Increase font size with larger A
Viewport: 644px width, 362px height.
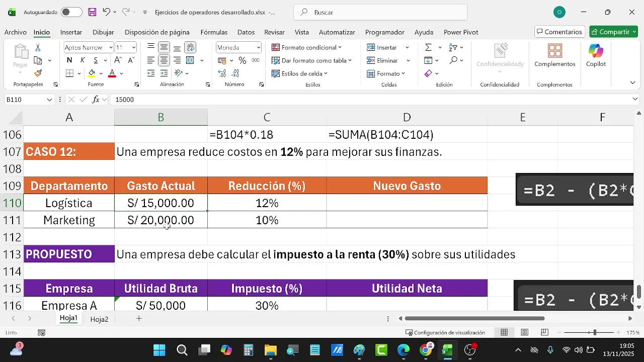(119, 60)
